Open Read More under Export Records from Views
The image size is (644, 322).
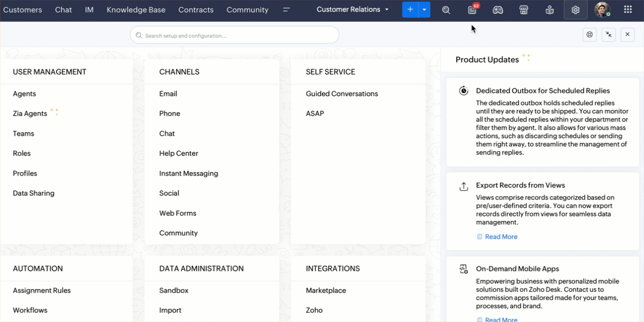pos(501,237)
